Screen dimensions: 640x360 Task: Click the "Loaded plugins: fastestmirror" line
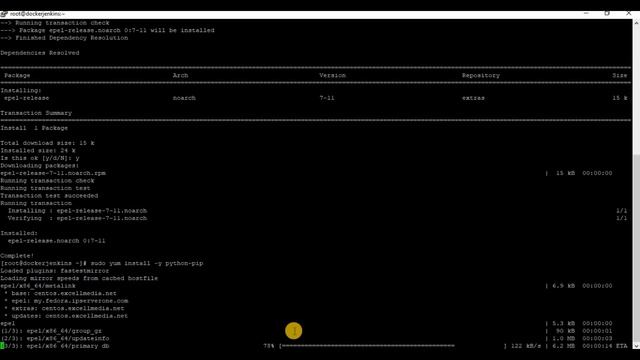click(55, 271)
